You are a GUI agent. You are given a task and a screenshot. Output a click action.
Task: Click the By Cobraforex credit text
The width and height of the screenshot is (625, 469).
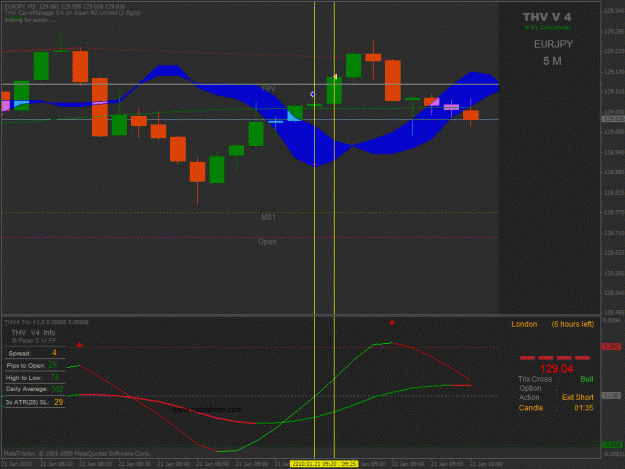(548, 27)
